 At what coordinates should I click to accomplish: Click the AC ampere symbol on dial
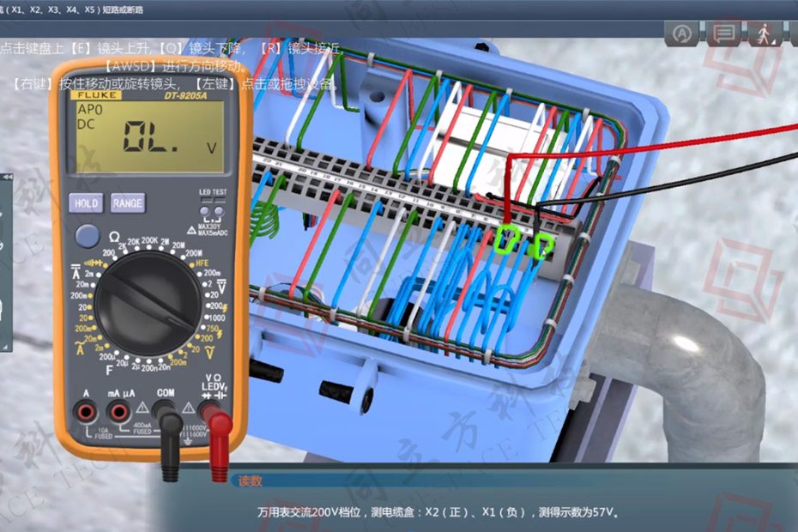tap(80, 348)
